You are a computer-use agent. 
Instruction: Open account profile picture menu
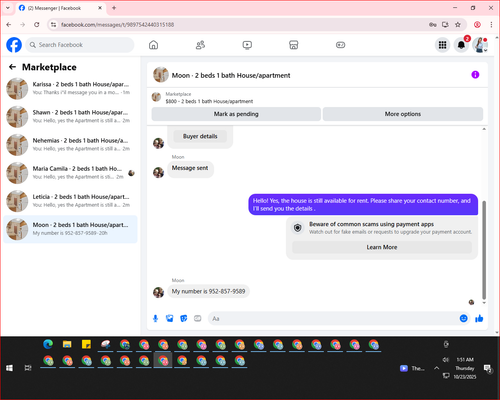(480, 45)
